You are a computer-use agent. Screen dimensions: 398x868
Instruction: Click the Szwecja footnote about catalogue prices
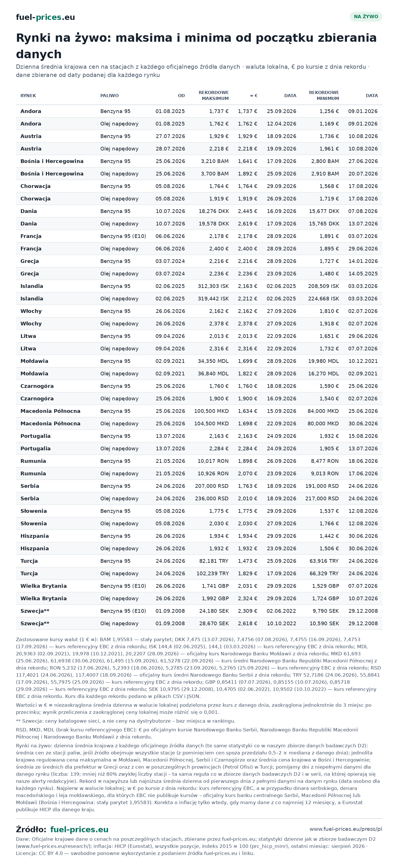(125, 721)
